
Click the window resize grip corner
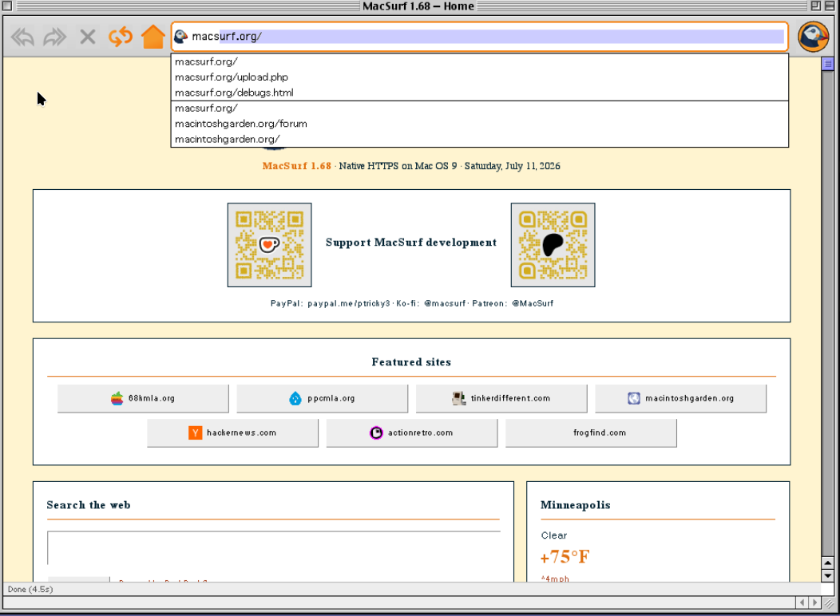[x=828, y=602]
